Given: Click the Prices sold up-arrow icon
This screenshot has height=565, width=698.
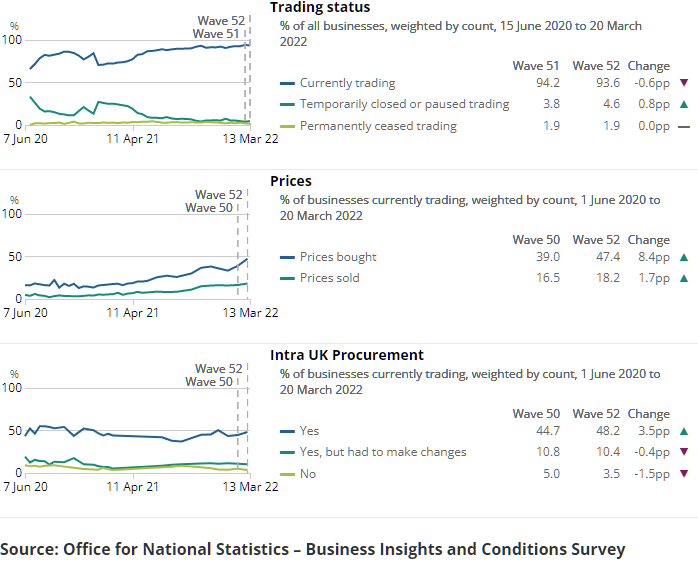Looking at the screenshot, I should pyautogui.click(x=684, y=279).
